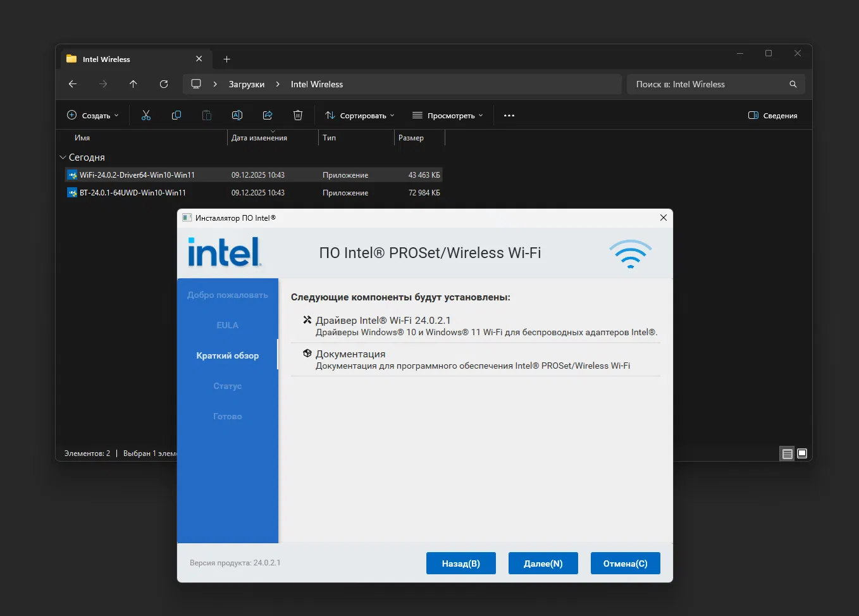Image resolution: width=859 pixels, height=616 pixels.
Task: Collapse the Сегодня group
Action: click(63, 157)
